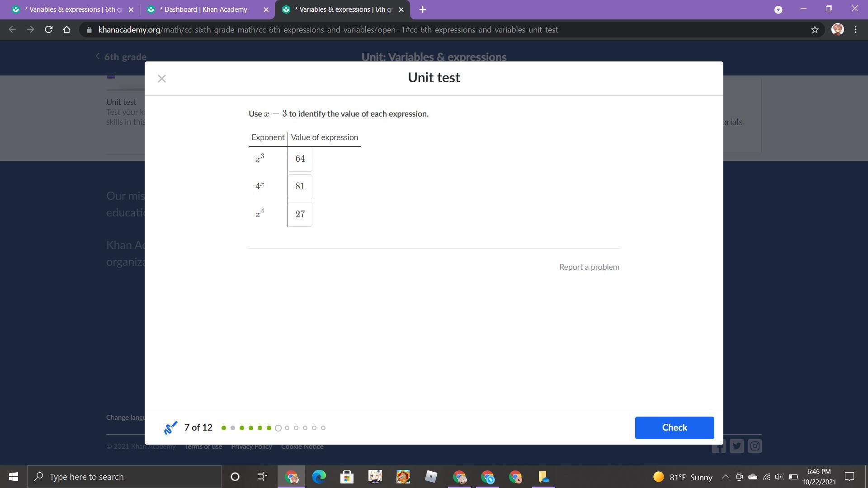The width and height of the screenshot is (868, 488).
Task: Open Microsoft Edge from taskbar
Action: (x=319, y=477)
